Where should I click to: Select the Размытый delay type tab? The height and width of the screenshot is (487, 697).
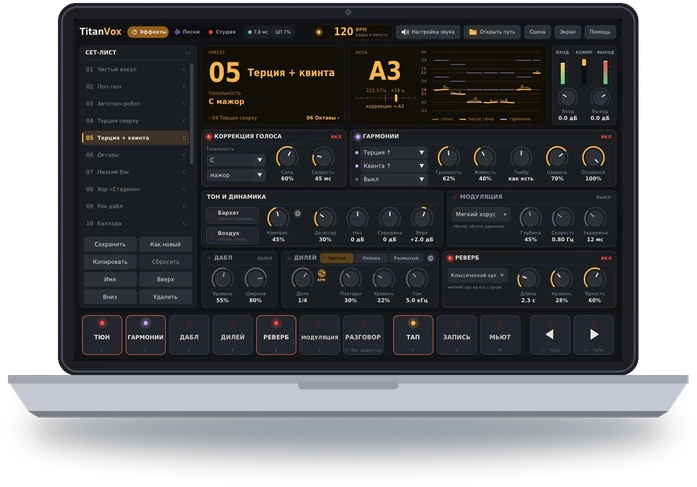pyautogui.click(x=406, y=258)
